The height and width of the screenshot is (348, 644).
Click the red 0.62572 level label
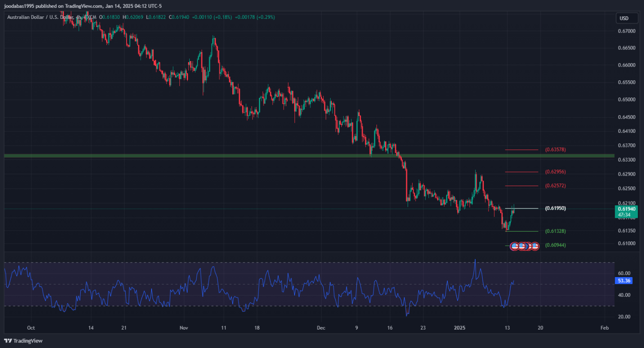[x=555, y=186]
